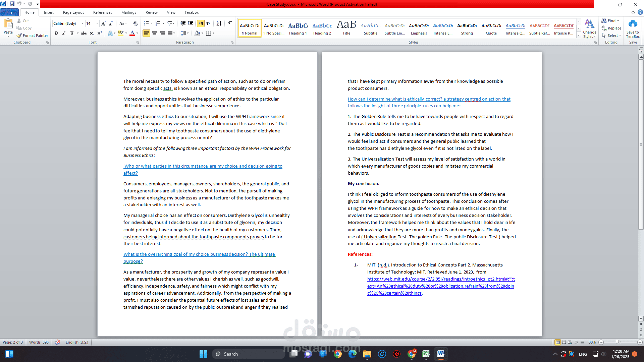644x362 pixels.
Task: Open the MIT web.mit.edu reference hyperlink
Action: pos(441,286)
